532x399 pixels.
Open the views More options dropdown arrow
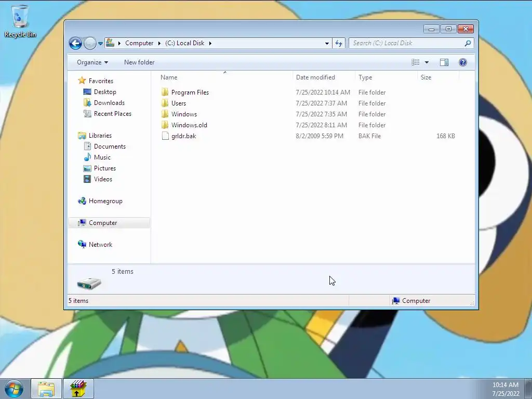427,62
